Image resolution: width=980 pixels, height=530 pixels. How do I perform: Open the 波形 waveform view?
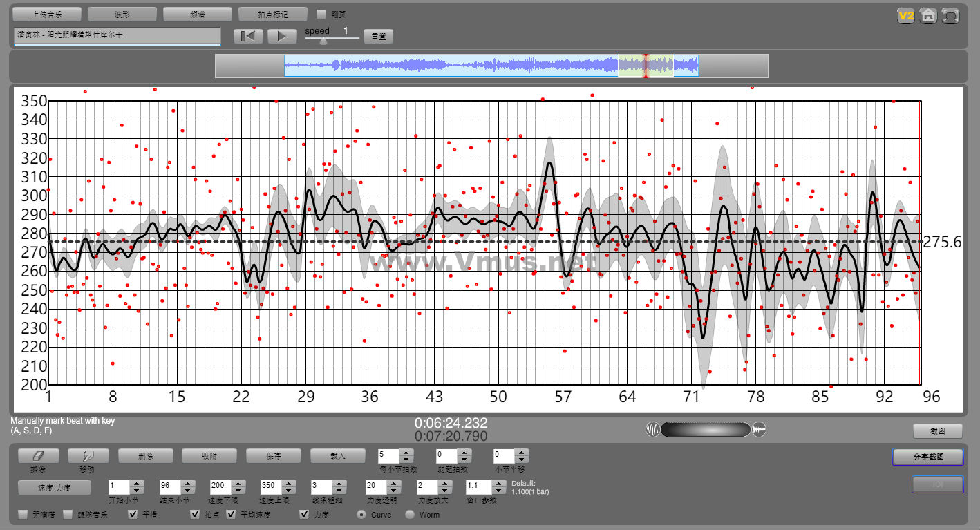point(122,14)
